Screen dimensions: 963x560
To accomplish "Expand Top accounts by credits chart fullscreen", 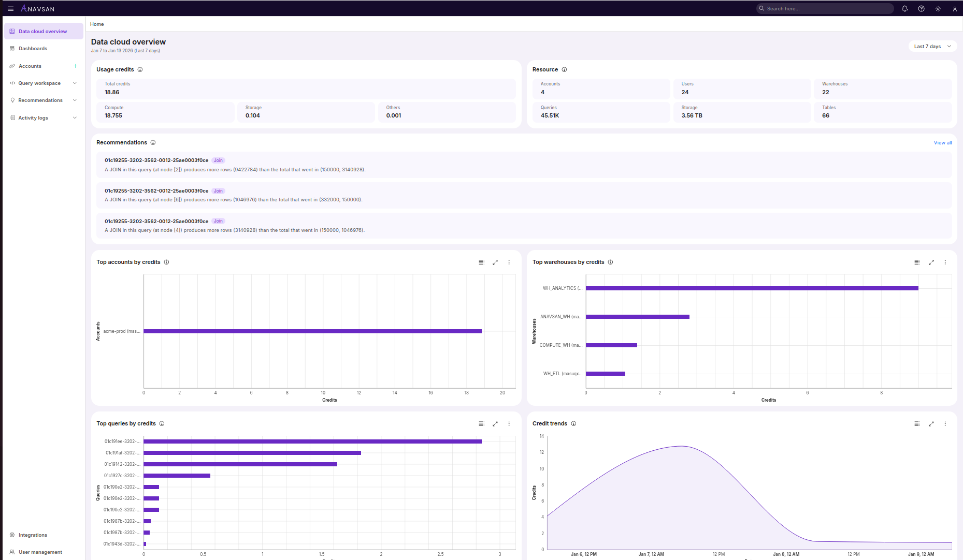I will point(495,262).
